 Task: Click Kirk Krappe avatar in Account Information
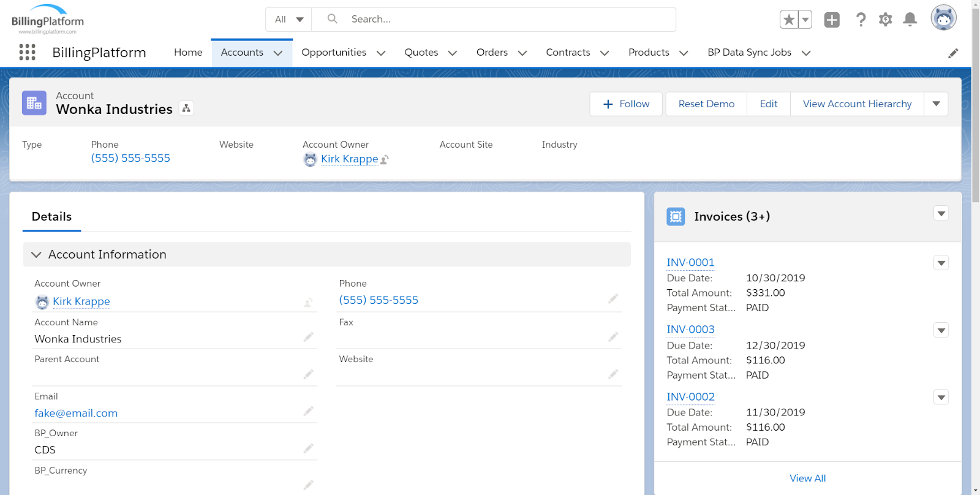(42, 302)
